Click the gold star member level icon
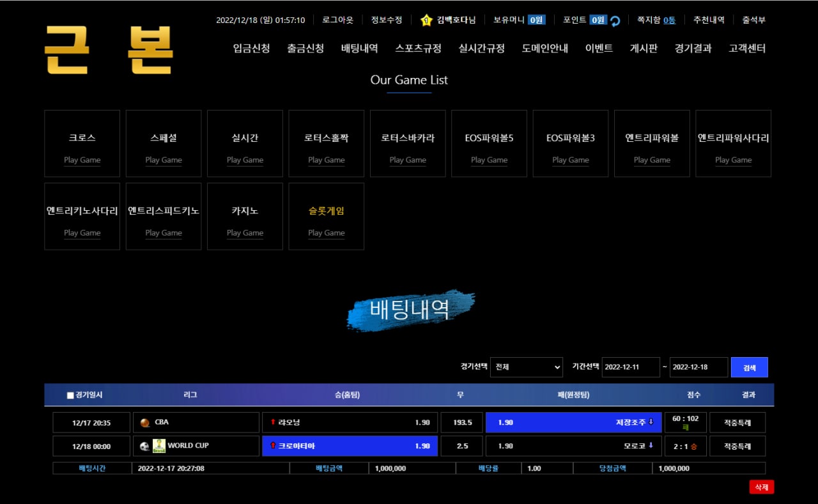 point(426,20)
